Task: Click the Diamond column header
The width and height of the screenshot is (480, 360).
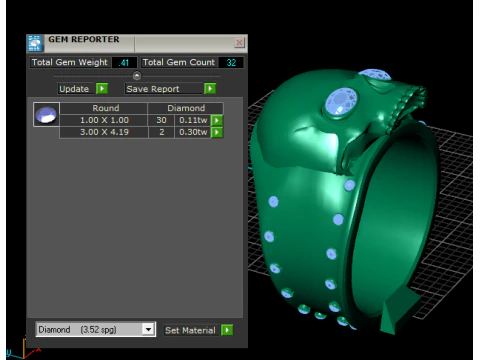Action: (186, 108)
